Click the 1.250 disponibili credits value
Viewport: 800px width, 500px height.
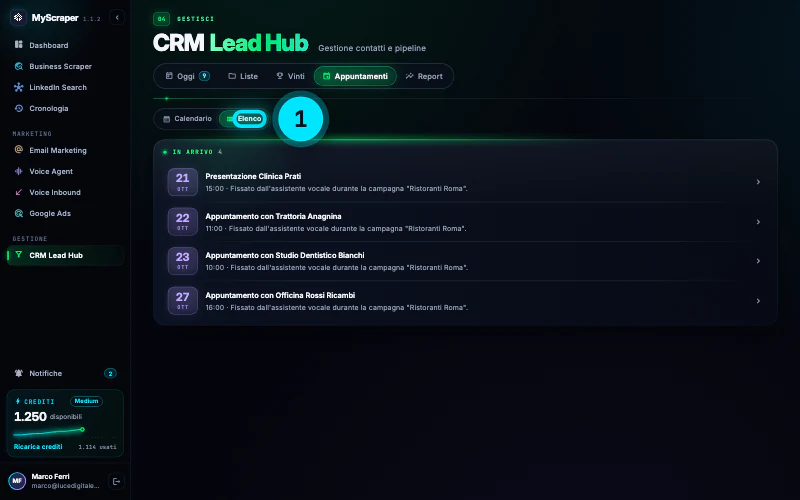[48, 416]
